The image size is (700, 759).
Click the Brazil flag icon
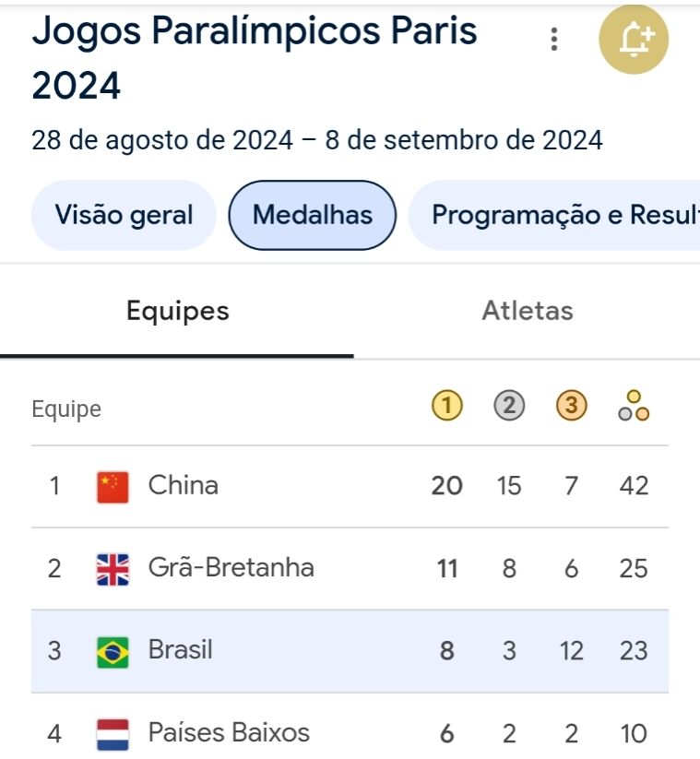(113, 651)
